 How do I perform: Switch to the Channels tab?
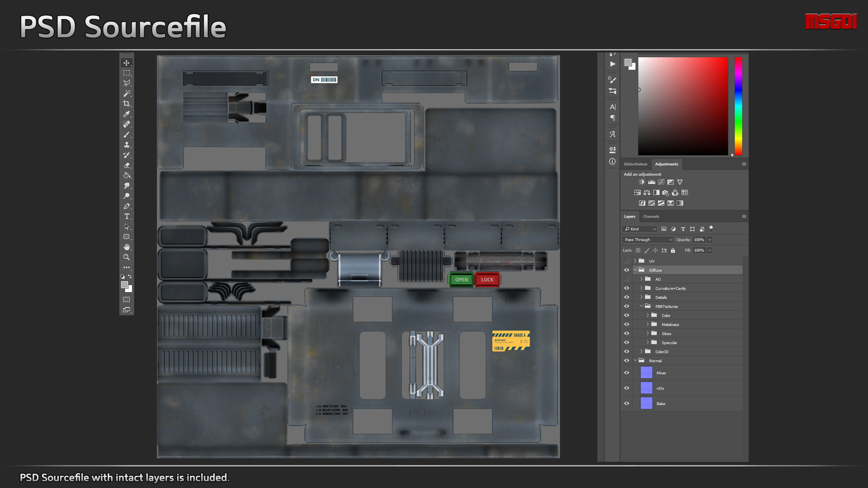[x=651, y=216]
